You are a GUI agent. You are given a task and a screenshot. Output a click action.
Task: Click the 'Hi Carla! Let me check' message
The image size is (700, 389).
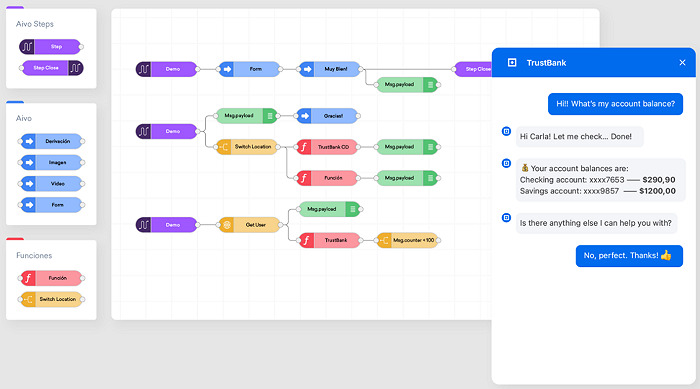[579, 137]
